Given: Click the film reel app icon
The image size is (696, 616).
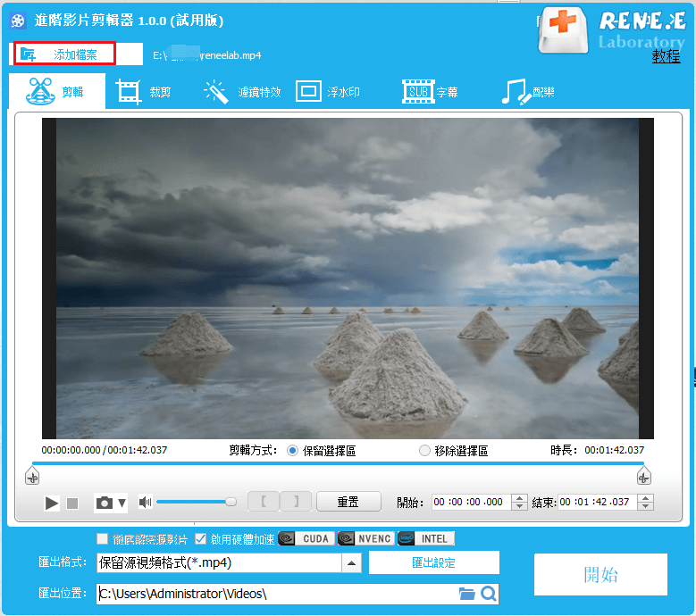Looking at the screenshot, I should (18, 21).
